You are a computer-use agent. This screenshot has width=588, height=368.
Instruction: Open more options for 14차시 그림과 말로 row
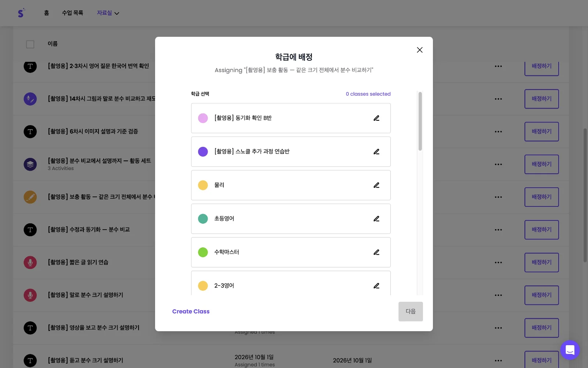tap(498, 99)
